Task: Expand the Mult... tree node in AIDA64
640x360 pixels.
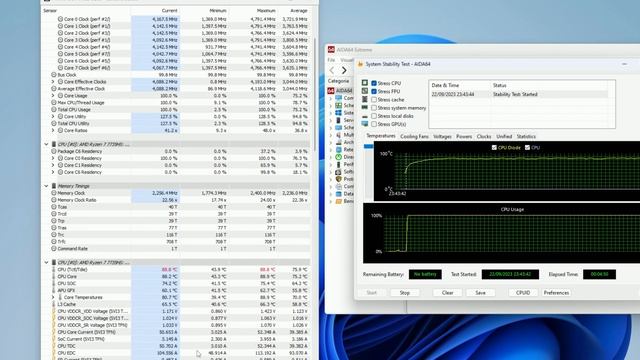Action: tap(331, 135)
